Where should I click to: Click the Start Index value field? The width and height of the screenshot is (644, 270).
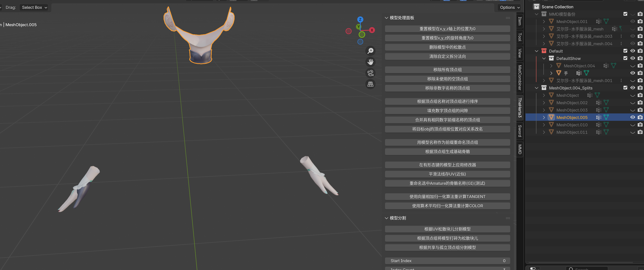tap(447, 261)
